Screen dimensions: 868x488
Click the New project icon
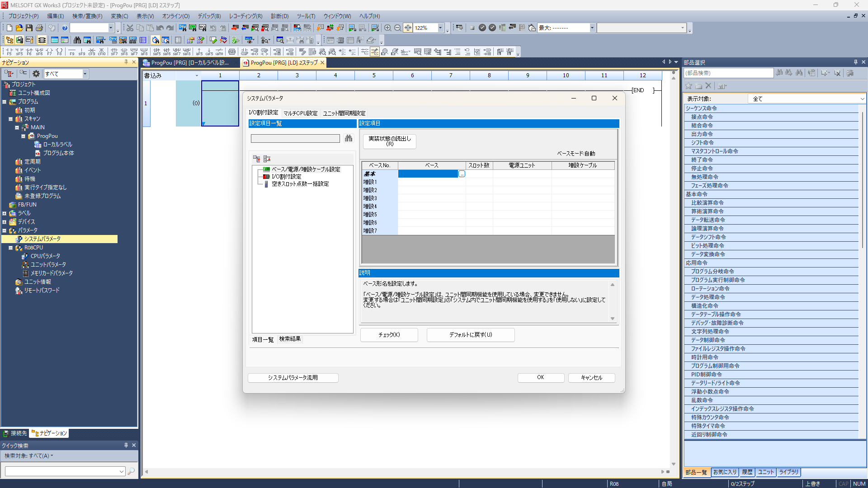[9, 28]
